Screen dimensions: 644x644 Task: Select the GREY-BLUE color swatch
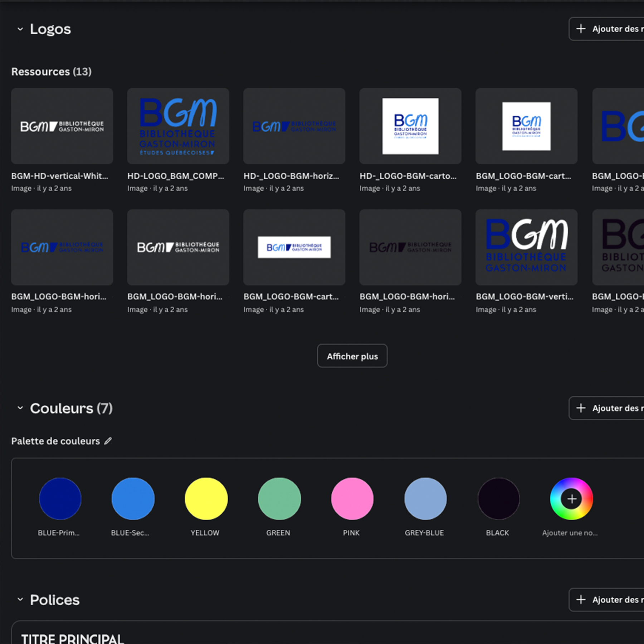coord(425,498)
